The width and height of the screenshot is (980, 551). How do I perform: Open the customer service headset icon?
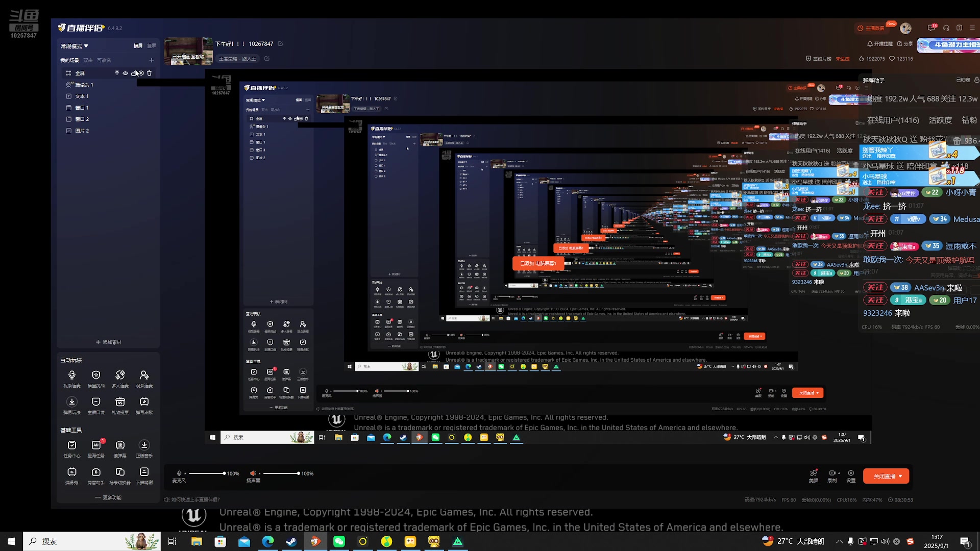pos(946,28)
